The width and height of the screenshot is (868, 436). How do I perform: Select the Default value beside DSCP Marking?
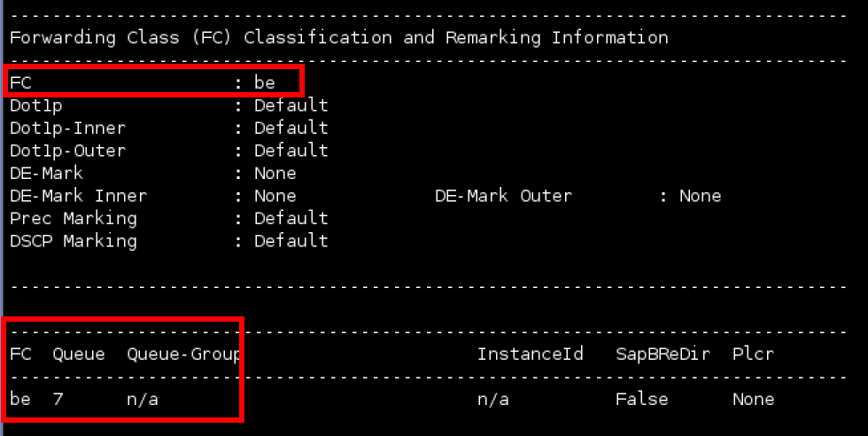click(291, 241)
